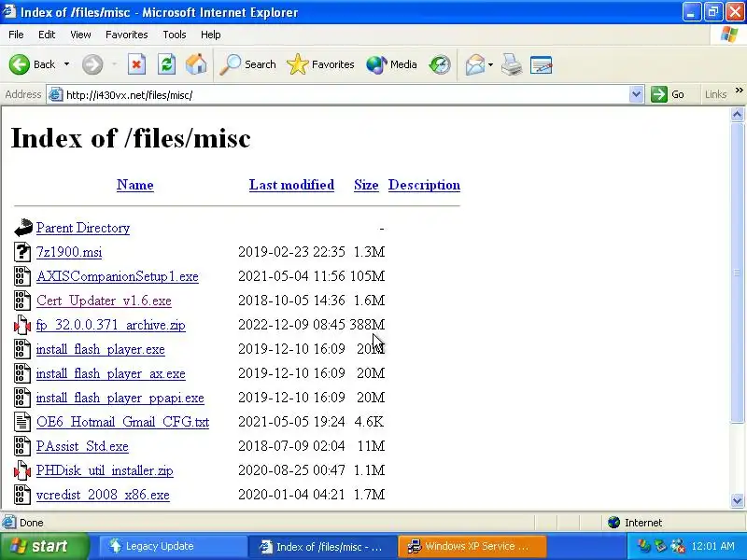Screen dimensions: 747x560
Task: Click the binary icon beside install_flash_player_ax.exe
Action: point(21,374)
